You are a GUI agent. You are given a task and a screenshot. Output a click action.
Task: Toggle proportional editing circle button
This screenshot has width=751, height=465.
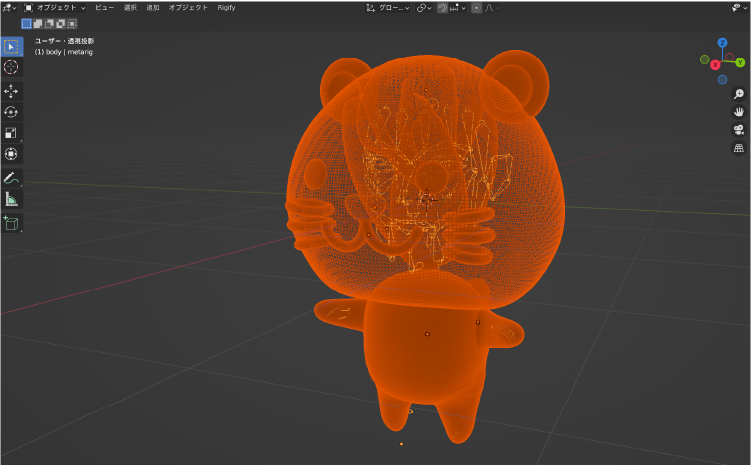pos(476,8)
